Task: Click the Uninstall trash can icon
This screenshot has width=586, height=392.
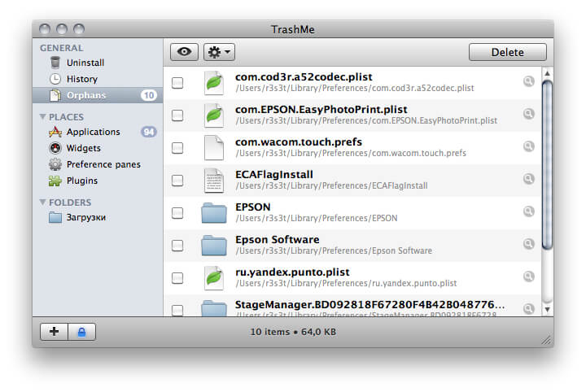Action: coord(55,63)
